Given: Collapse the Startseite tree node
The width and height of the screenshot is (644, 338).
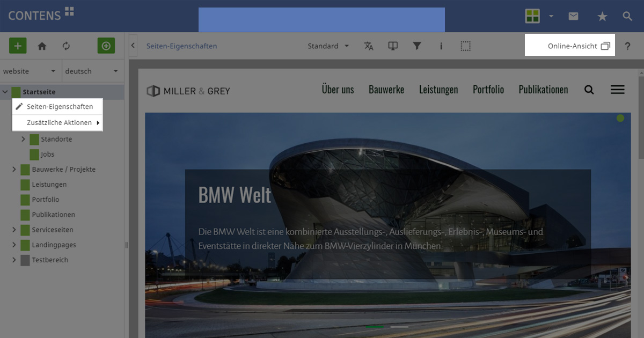Looking at the screenshot, I should pyautogui.click(x=5, y=92).
